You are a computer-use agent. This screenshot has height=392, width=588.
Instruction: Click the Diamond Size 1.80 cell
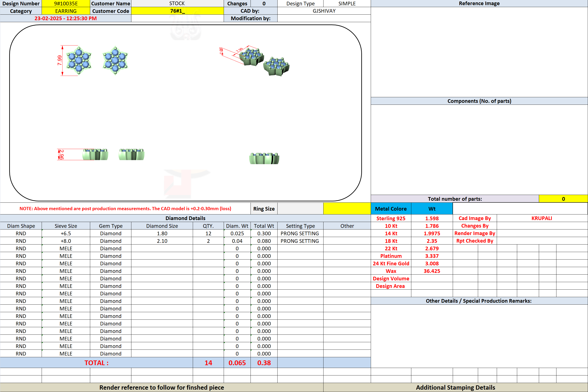point(162,234)
